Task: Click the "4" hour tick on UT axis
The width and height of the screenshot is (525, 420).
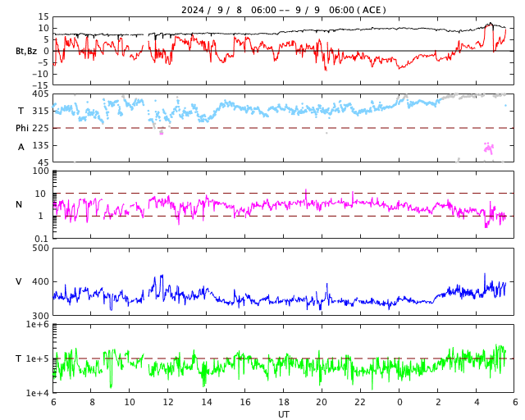Action: [x=477, y=402]
